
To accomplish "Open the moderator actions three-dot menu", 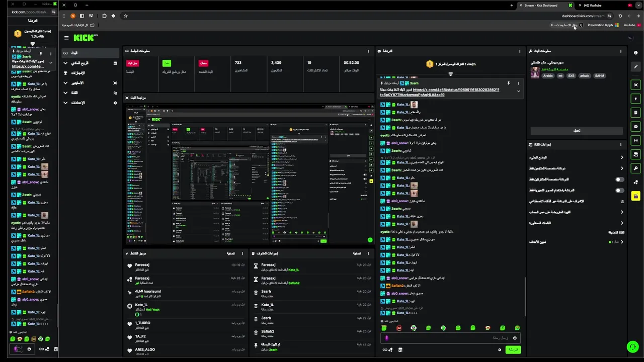I will tap(368, 253).
